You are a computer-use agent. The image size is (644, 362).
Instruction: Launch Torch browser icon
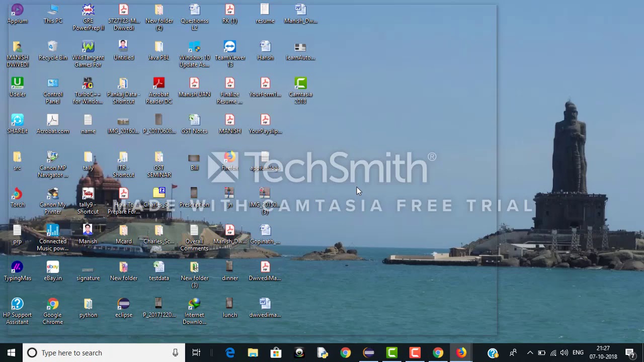[x=18, y=198]
